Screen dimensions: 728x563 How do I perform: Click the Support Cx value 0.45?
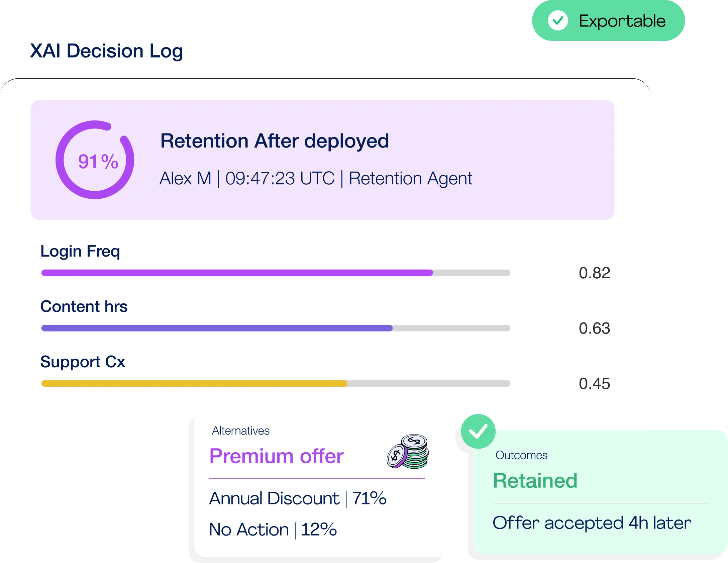(594, 384)
